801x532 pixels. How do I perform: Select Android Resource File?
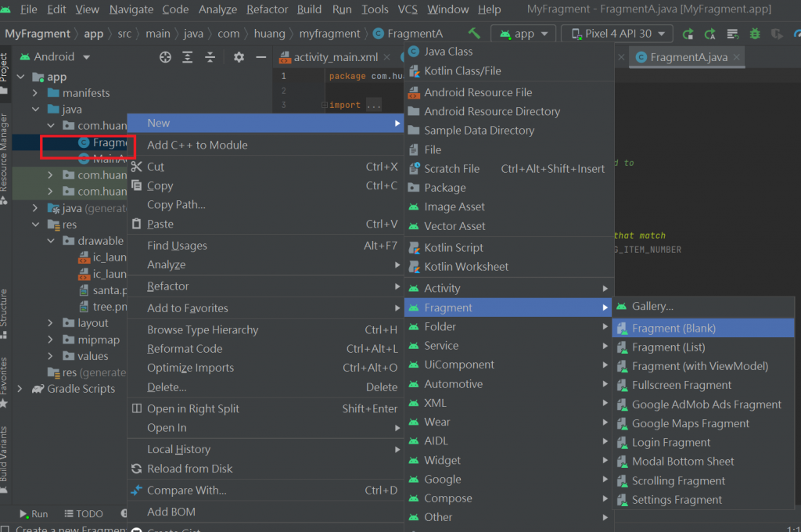(x=508, y=92)
